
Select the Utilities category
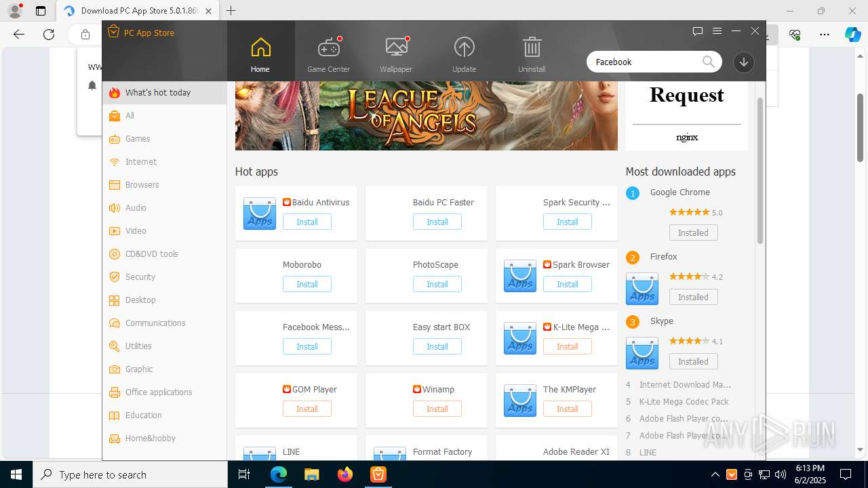pos(164,346)
